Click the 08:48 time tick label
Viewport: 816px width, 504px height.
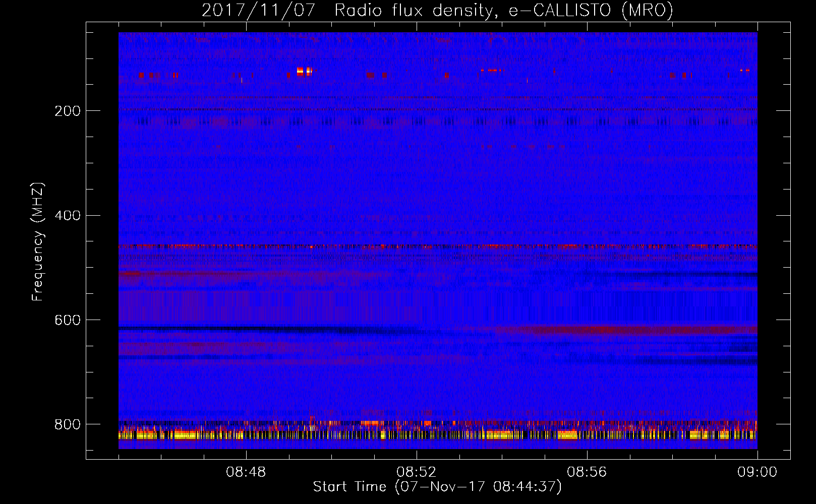[246, 472]
